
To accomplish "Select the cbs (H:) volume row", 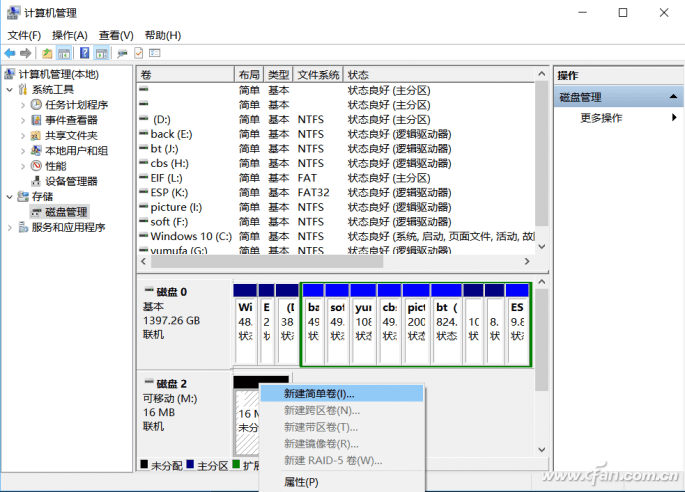I will click(x=336, y=163).
